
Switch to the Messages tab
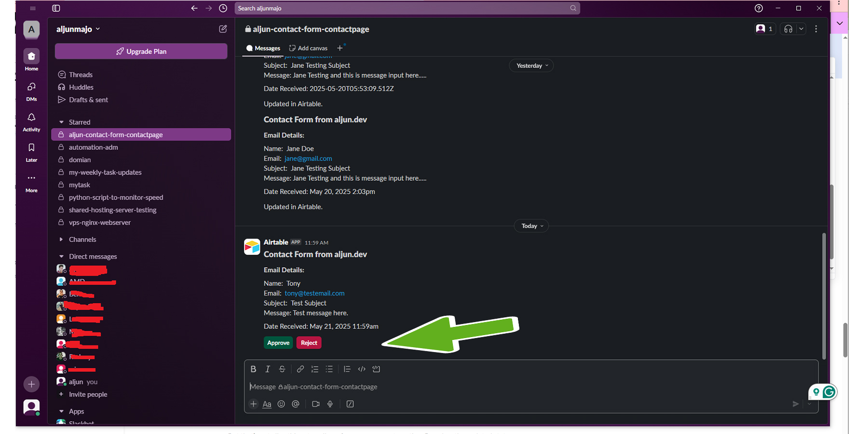(263, 48)
